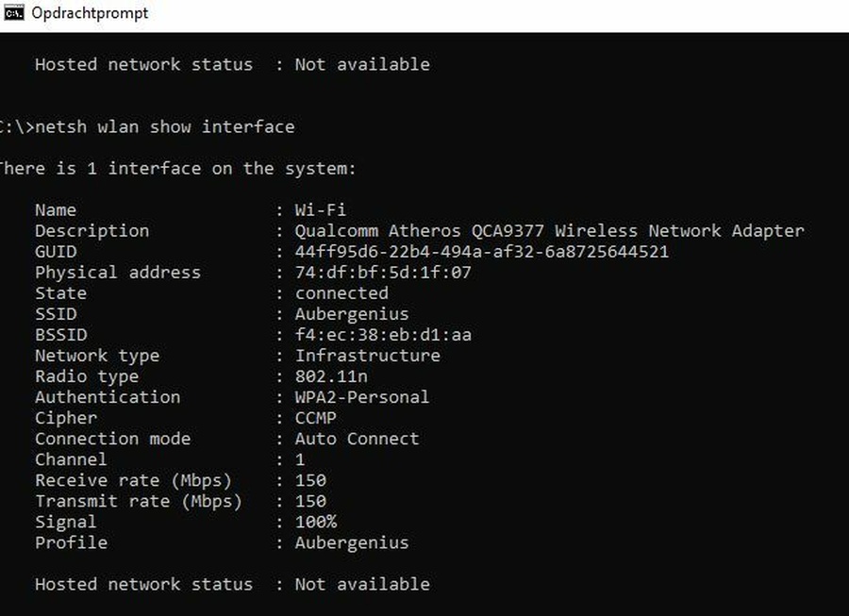The image size is (849, 616).
Task: Click the WPA2-Personal authentication value
Action: [362, 397]
